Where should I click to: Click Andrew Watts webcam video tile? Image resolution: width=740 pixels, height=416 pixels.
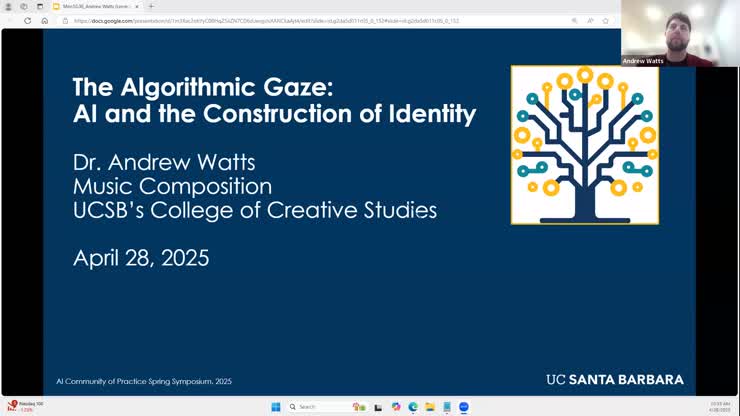click(x=680, y=33)
